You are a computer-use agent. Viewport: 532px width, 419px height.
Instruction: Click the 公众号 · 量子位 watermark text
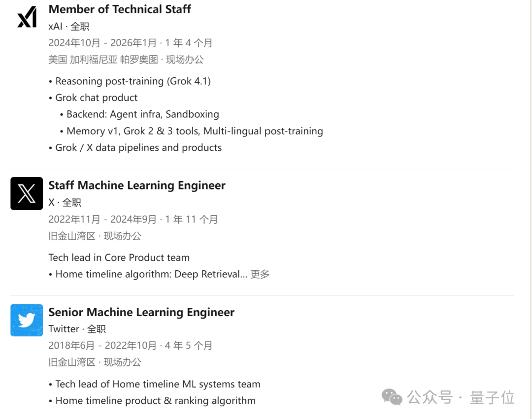[x=461, y=397]
